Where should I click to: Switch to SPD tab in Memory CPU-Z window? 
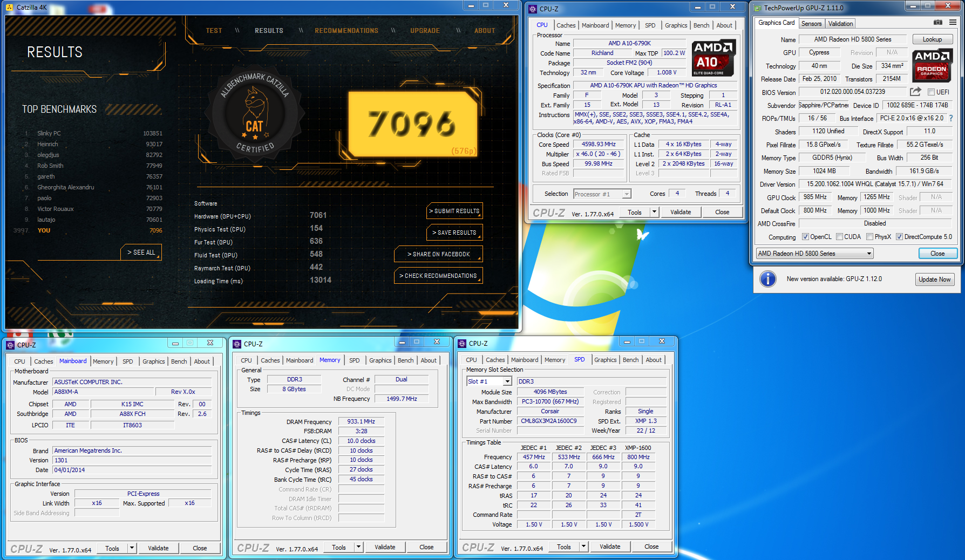[354, 360]
